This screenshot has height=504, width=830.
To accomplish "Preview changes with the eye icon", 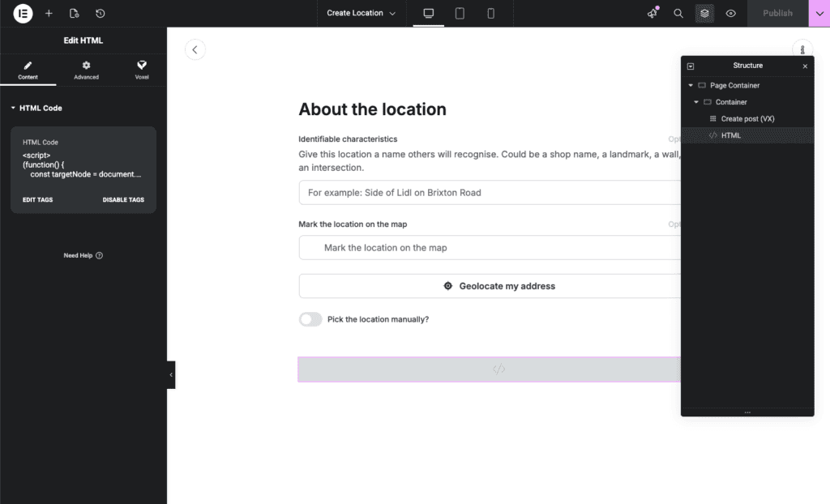I will (x=730, y=13).
